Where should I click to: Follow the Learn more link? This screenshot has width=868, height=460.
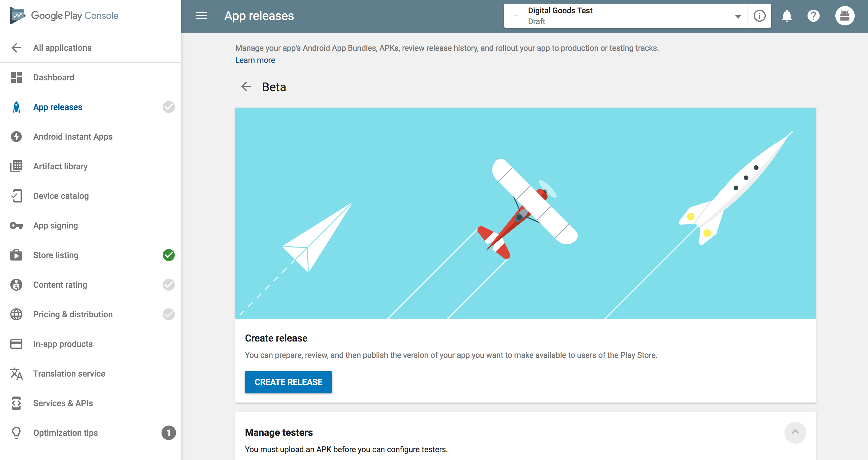pyautogui.click(x=255, y=60)
